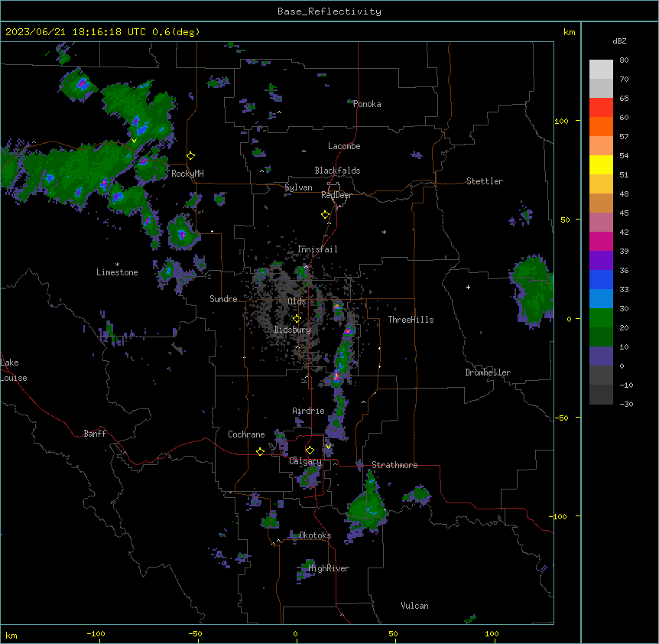Click the Cochrane label
Screen dimensions: 659x644
point(246,434)
